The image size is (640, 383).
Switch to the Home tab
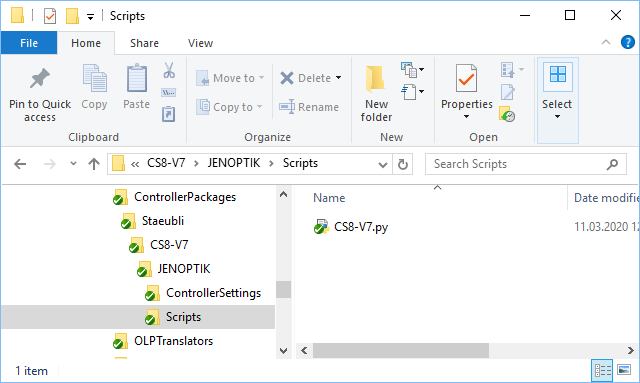(x=86, y=43)
